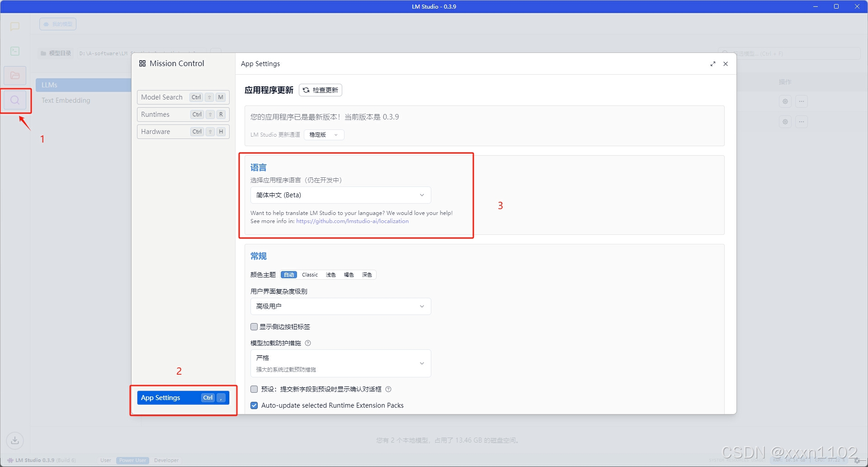
Task: Close the App Settings dialog
Action: [x=726, y=64]
